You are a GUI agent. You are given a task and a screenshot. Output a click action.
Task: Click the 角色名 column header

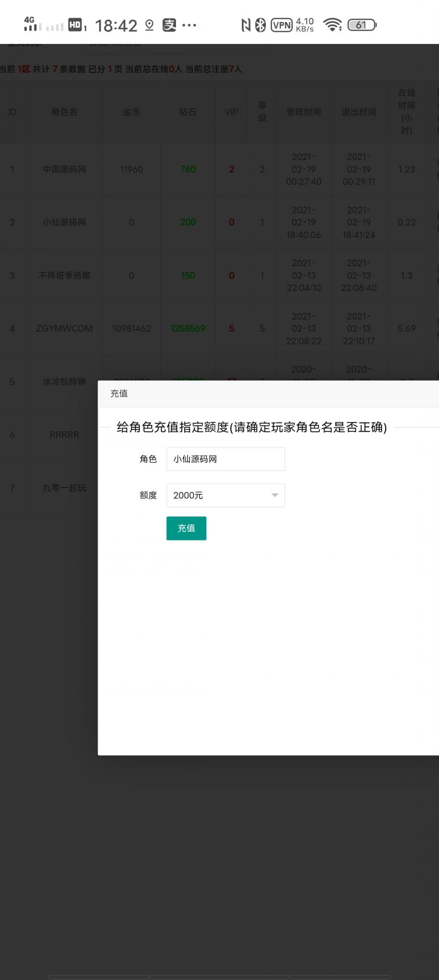tap(64, 112)
